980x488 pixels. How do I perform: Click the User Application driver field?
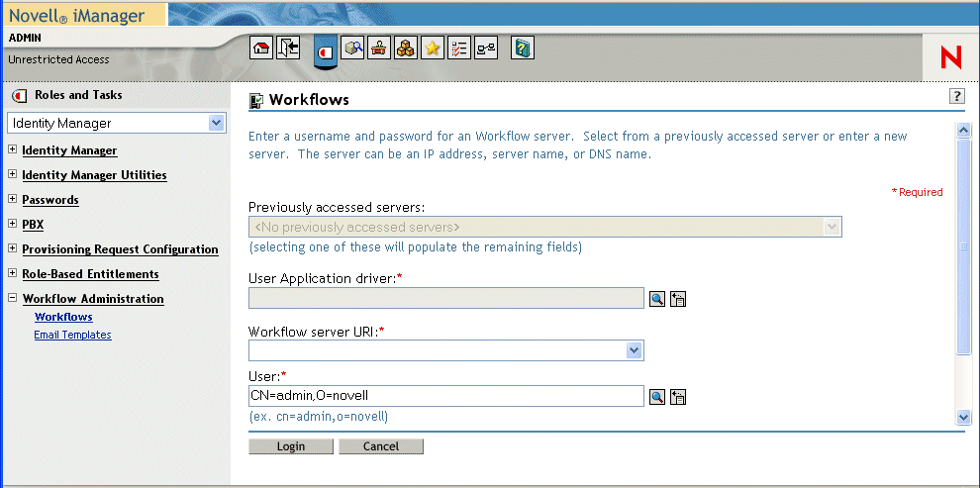(446, 298)
